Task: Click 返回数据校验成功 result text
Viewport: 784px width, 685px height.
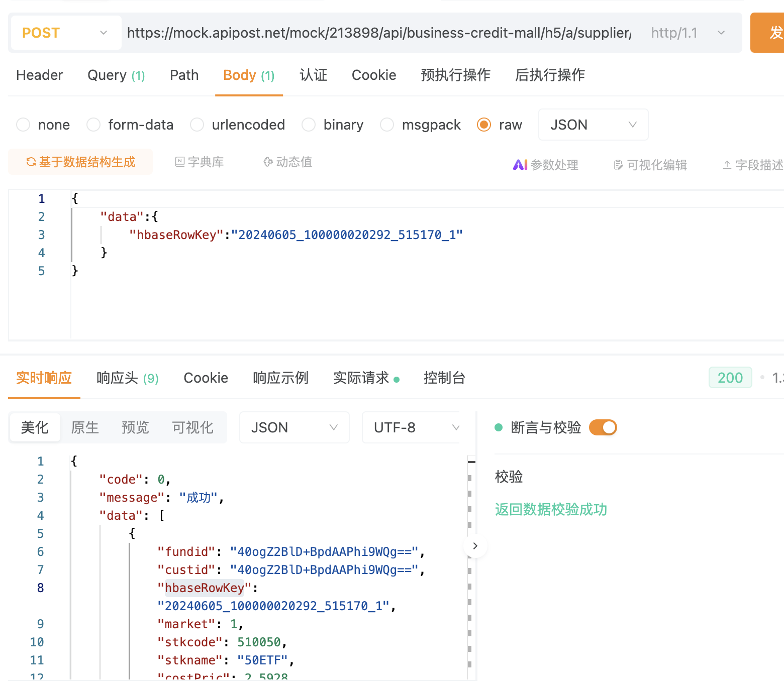Action: (x=551, y=510)
